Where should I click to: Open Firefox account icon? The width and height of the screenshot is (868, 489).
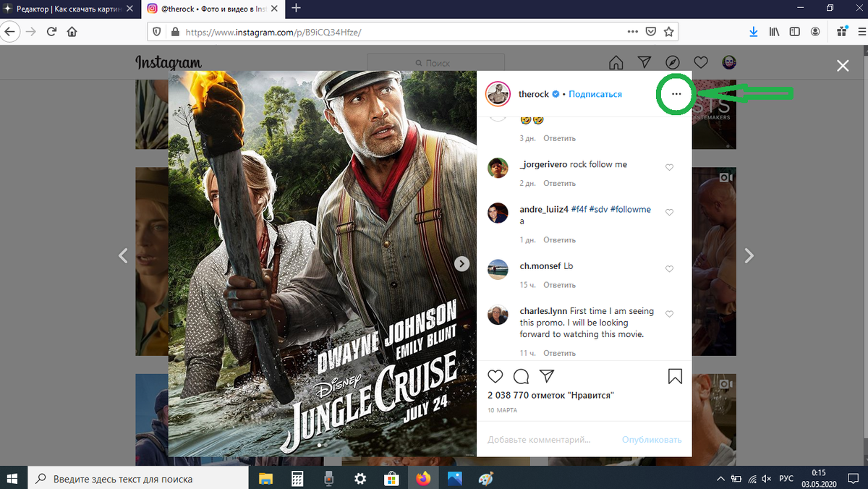point(816,32)
